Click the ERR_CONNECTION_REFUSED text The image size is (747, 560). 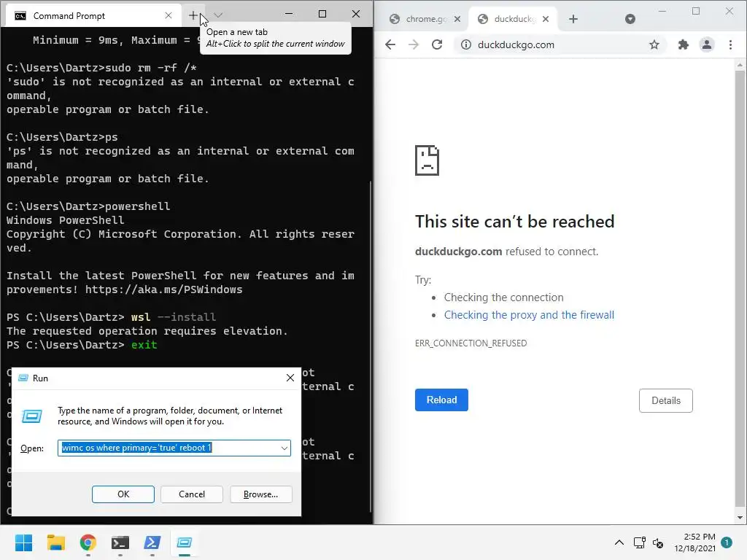(x=471, y=343)
